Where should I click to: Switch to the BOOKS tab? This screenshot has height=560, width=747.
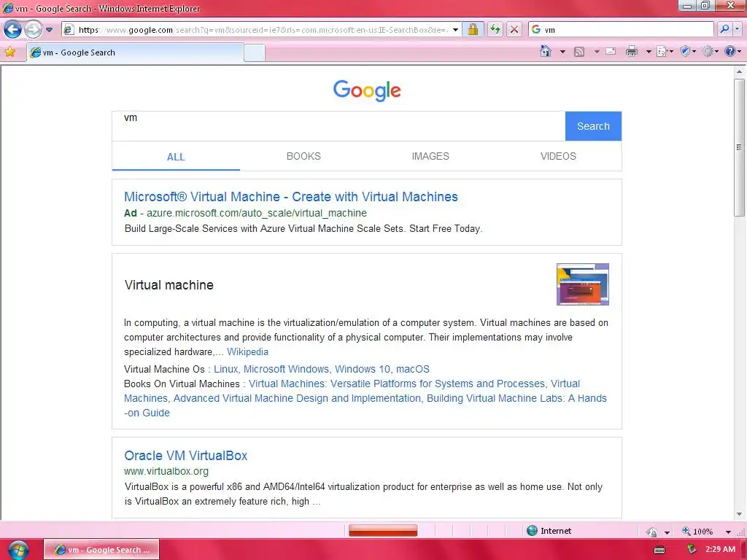[x=303, y=156]
